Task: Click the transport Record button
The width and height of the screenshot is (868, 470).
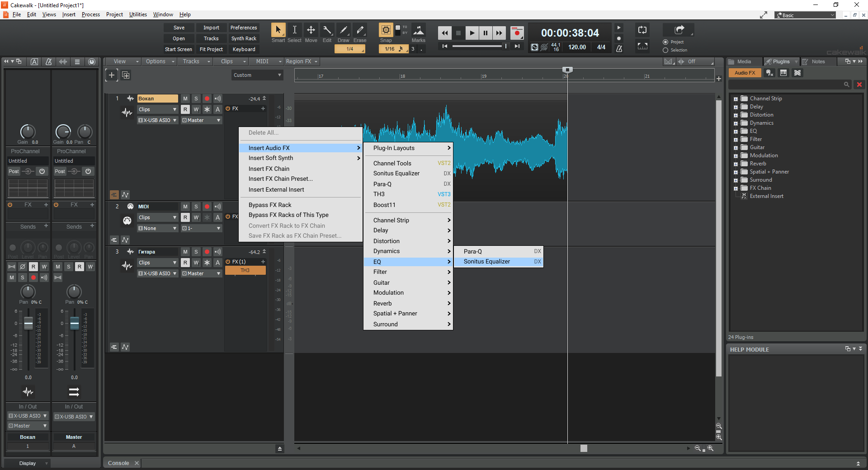Action: 517,33
